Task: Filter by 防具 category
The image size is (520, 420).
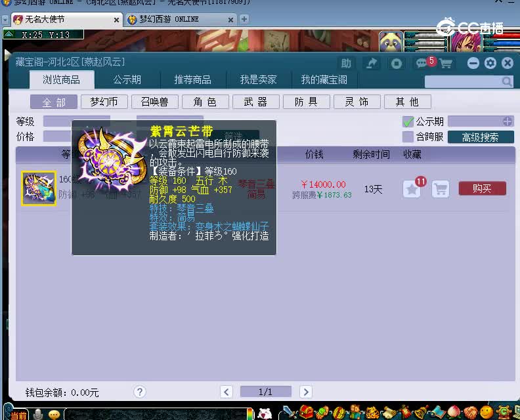Action: pyautogui.click(x=307, y=102)
